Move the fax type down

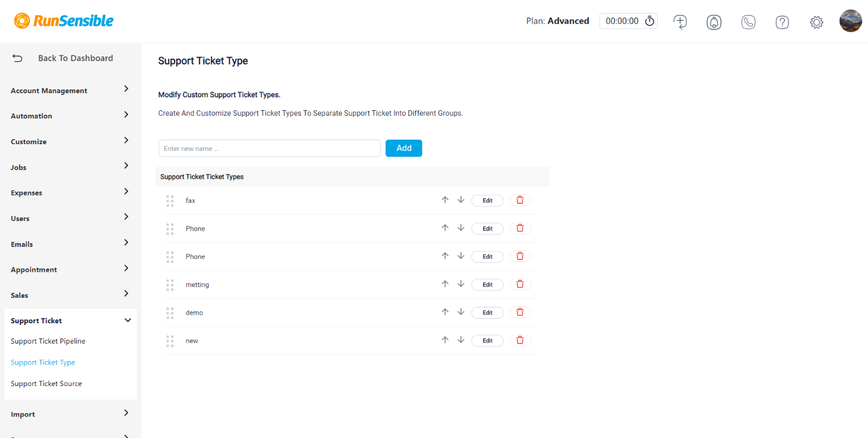(x=461, y=200)
